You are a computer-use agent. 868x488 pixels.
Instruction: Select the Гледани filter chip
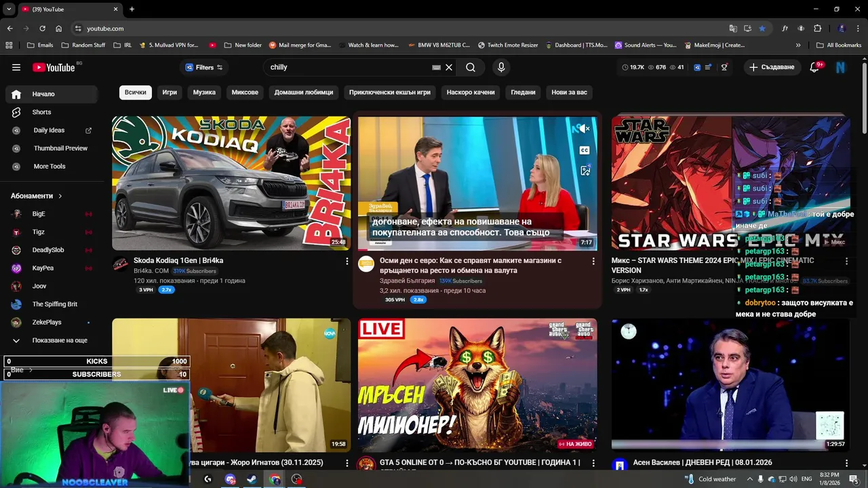point(523,92)
